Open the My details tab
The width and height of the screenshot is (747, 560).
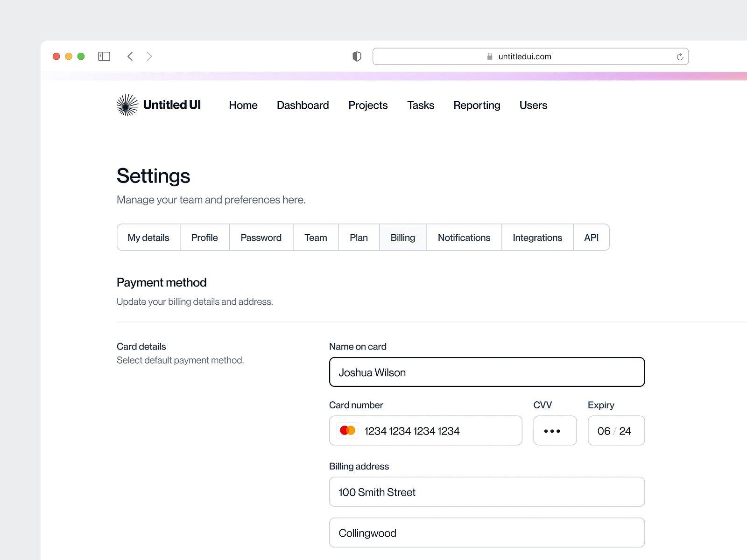click(148, 238)
